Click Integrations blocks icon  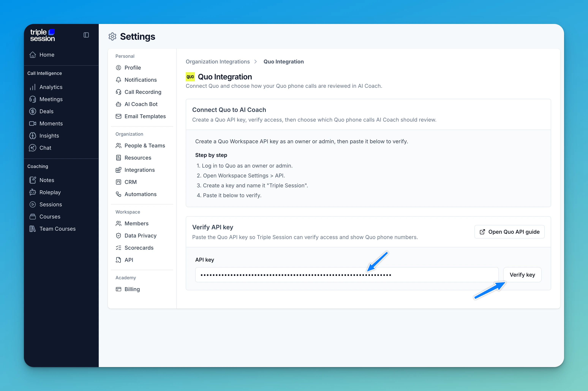[x=119, y=170]
